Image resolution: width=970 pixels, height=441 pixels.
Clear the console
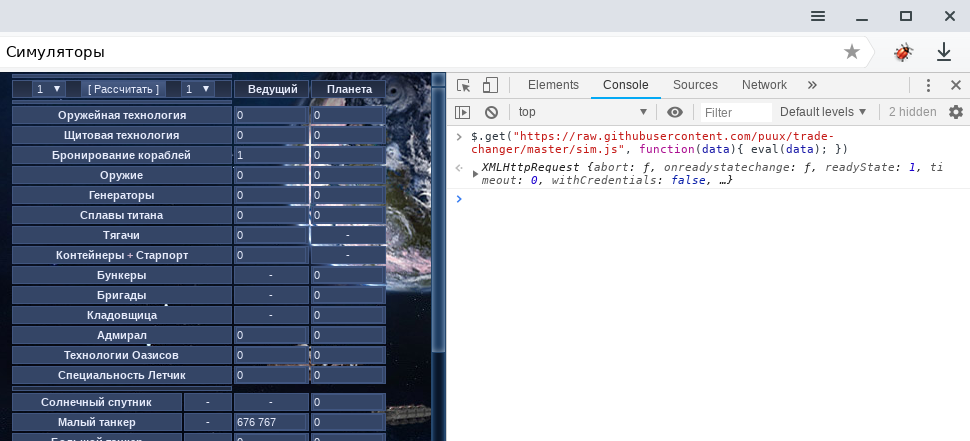tap(491, 113)
